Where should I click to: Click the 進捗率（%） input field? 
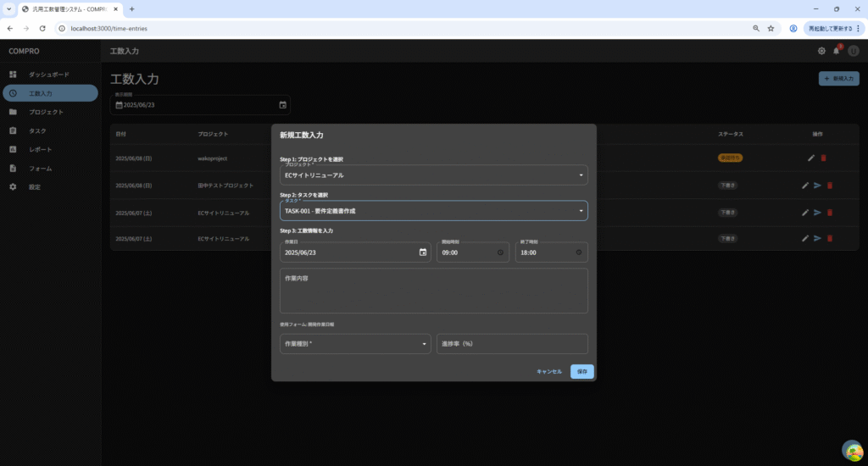(x=512, y=344)
